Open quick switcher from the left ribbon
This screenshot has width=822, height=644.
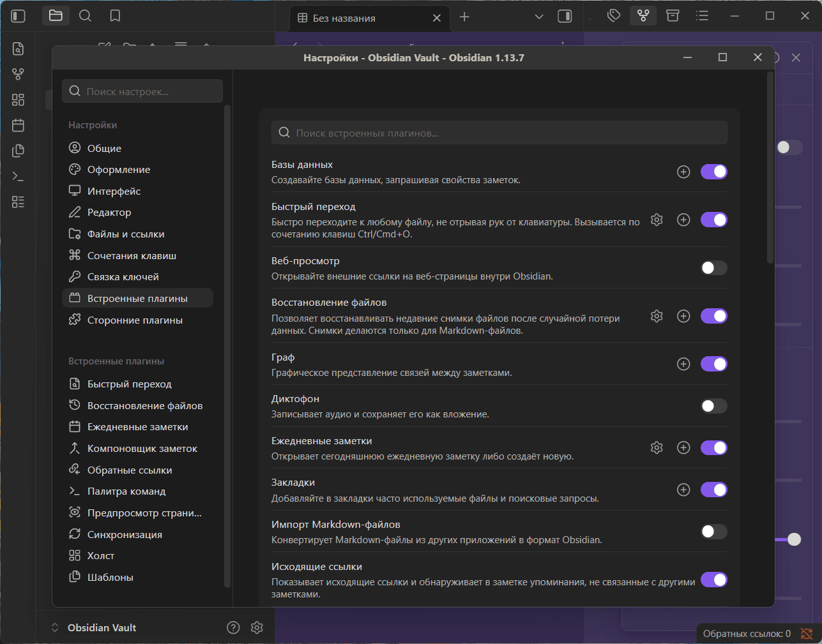click(x=19, y=49)
